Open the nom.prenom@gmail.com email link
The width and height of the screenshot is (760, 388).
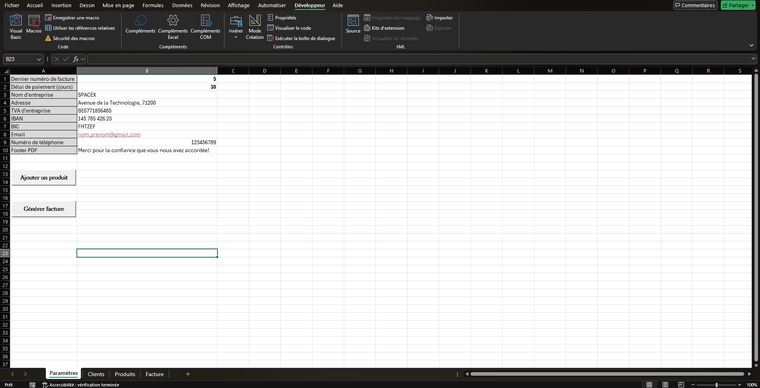[x=109, y=135]
